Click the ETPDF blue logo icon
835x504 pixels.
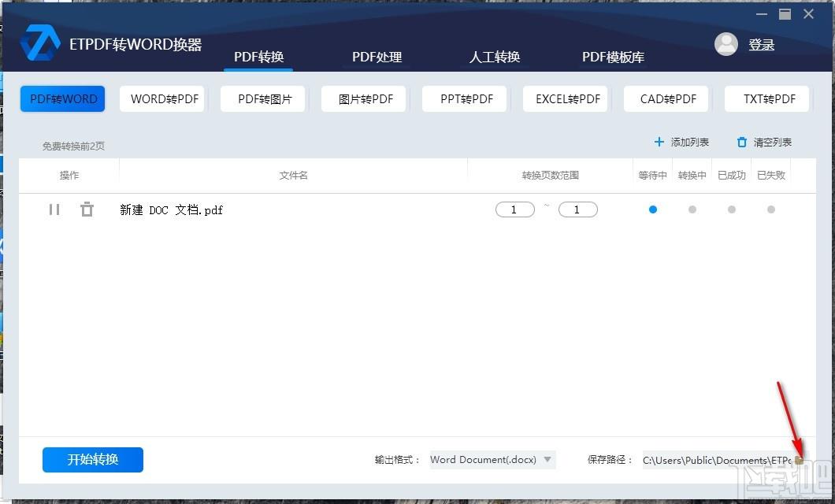click(40, 43)
